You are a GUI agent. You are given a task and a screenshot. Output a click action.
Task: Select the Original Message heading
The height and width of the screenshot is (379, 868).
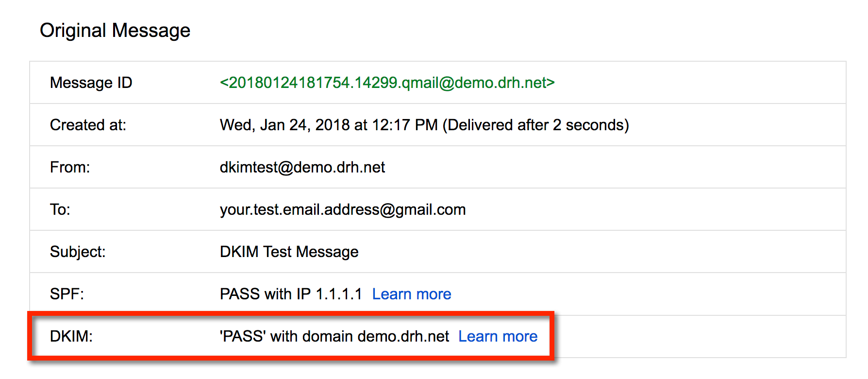point(115,31)
